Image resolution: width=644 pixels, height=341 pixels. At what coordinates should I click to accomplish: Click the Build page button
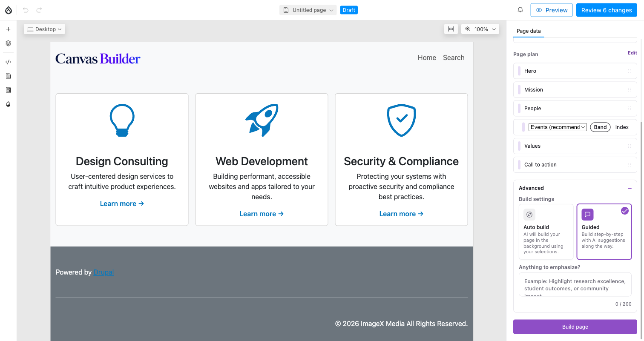click(575, 327)
